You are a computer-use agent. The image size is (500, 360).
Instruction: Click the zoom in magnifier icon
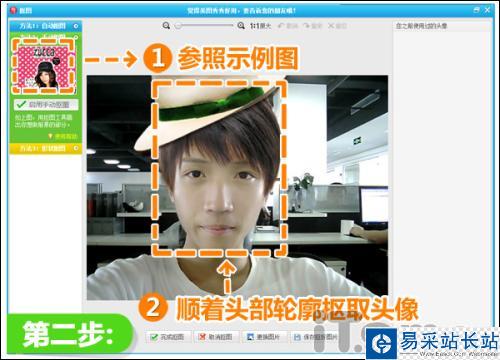(241, 26)
